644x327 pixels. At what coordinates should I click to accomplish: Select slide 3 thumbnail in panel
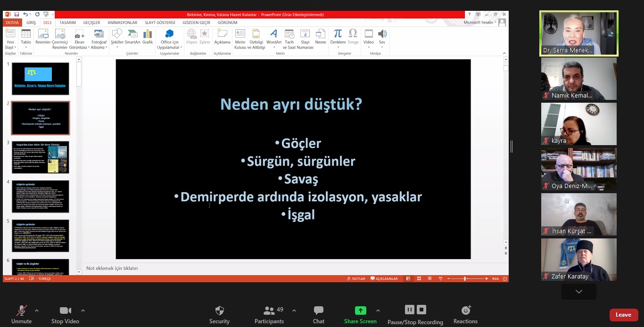pos(41,157)
